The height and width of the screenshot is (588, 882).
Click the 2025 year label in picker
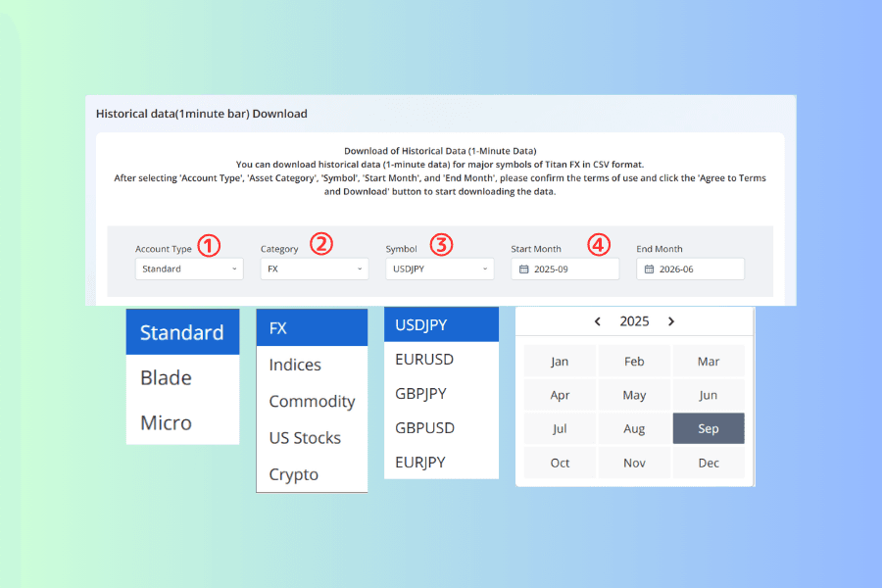click(634, 321)
